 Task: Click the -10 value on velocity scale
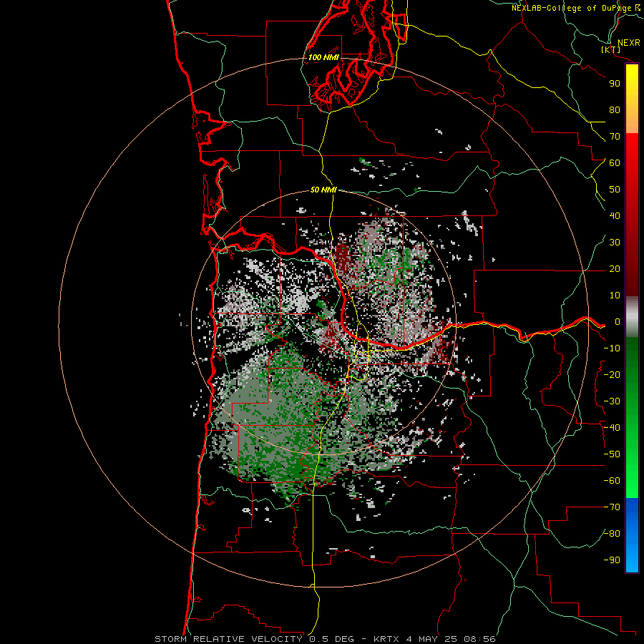(x=612, y=348)
